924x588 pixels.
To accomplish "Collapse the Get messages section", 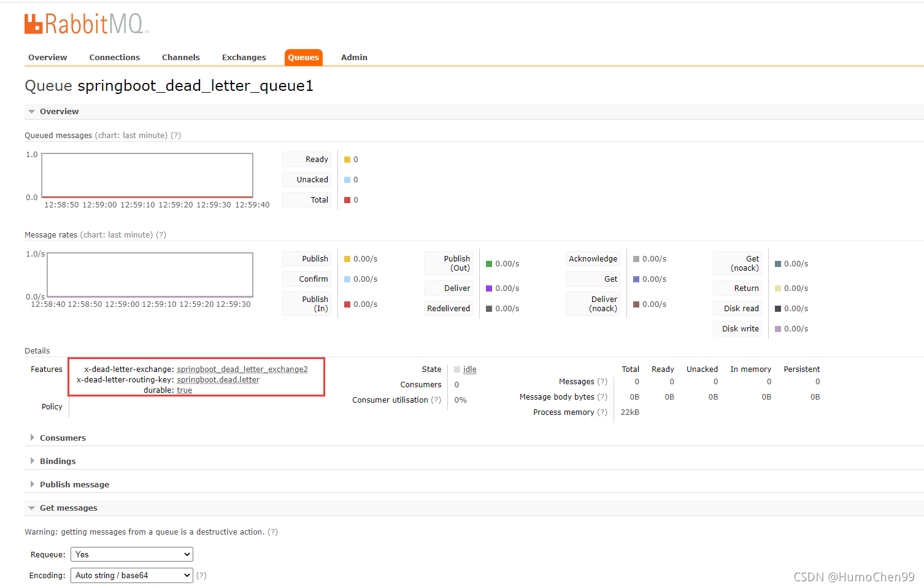I will click(x=68, y=508).
